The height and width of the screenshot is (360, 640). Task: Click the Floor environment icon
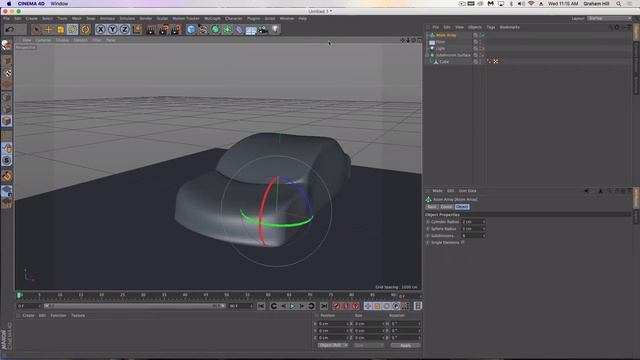(x=251, y=29)
